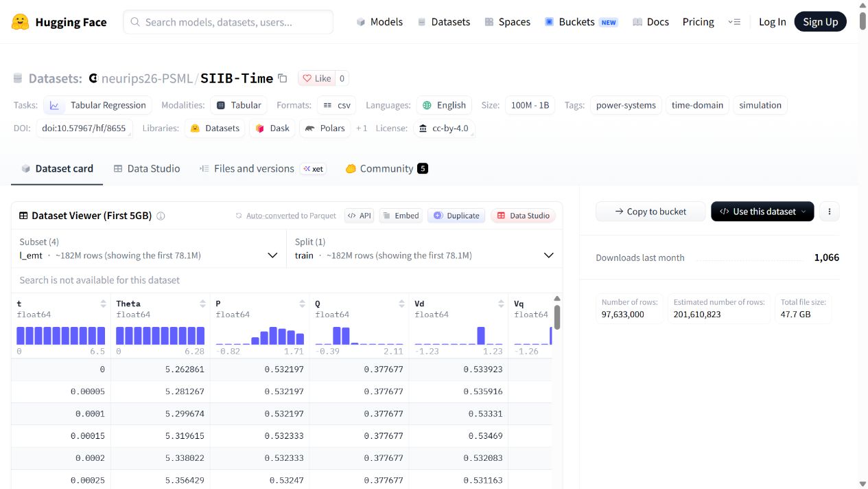The height and width of the screenshot is (489, 868).
Task: Click the 100M - 1B size tag
Action: pyautogui.click(x=530, y=105)
